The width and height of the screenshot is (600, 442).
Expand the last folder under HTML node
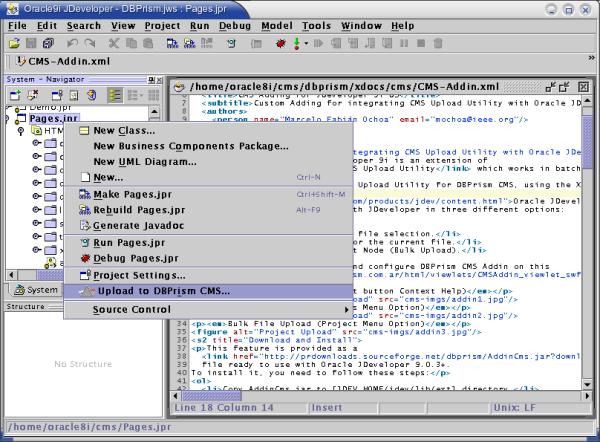[36, 250]
